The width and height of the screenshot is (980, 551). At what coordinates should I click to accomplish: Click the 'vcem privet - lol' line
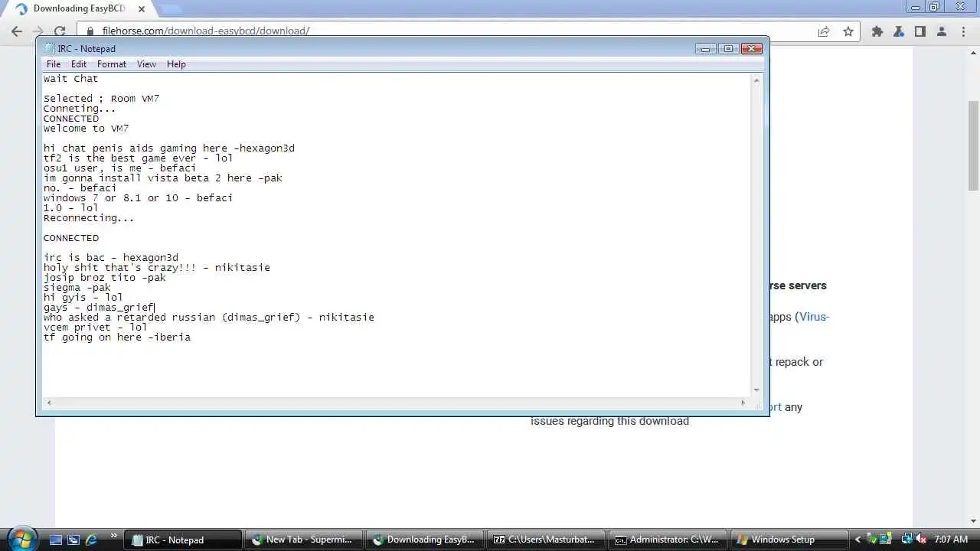pyautogui.click(x=95, y=328)
